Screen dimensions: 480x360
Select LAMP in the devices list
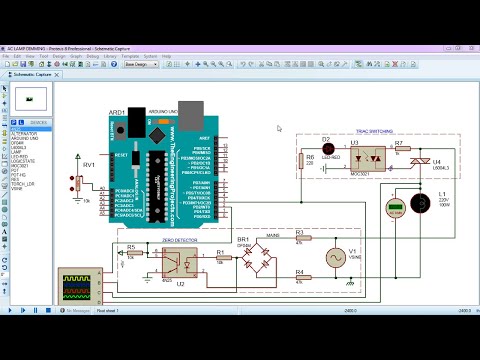pos(16,152)
